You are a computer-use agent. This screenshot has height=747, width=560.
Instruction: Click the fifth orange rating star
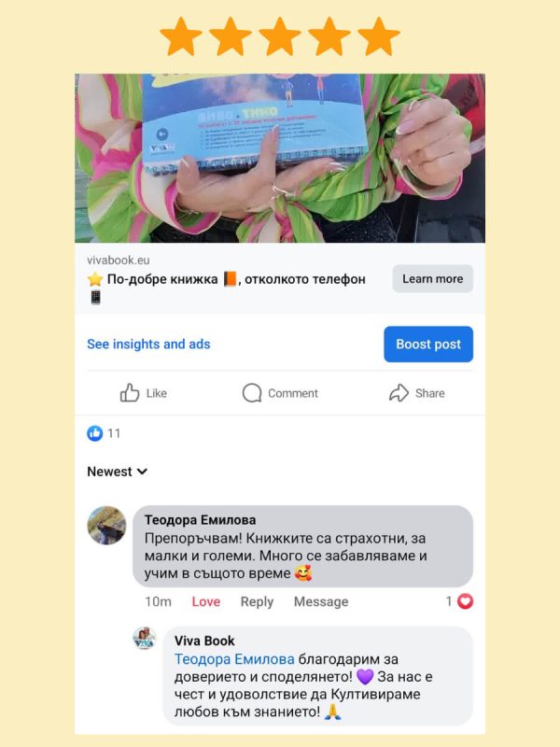point(379,36)
